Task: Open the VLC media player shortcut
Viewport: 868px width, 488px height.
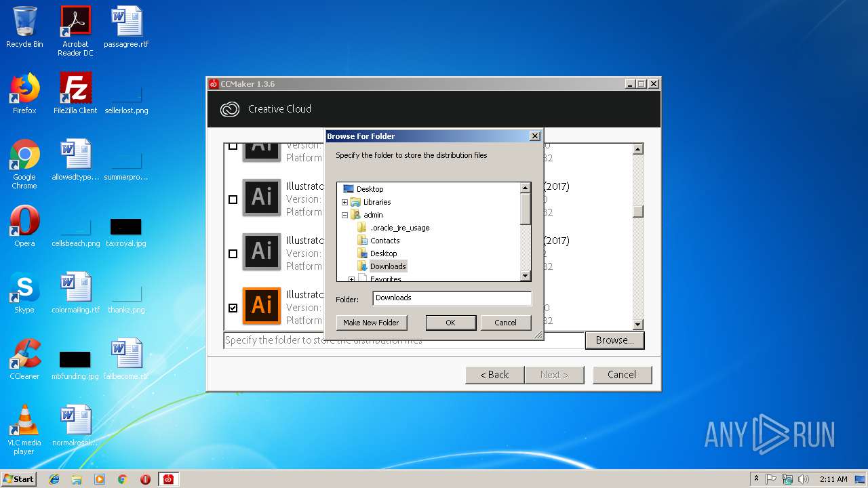Action: [24, 430]
